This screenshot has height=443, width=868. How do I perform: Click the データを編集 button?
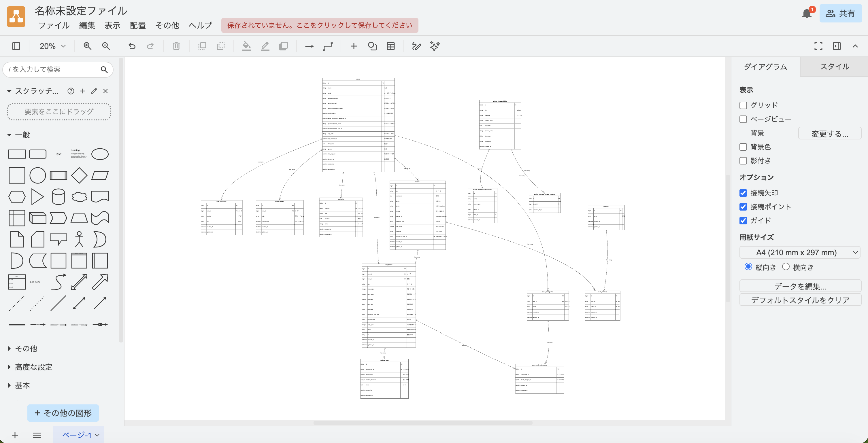800,286
